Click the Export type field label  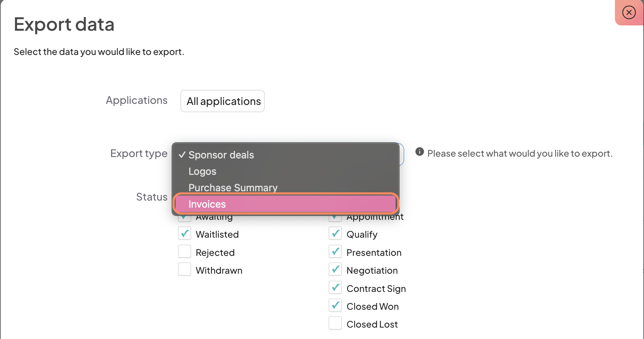click(139, 153)
